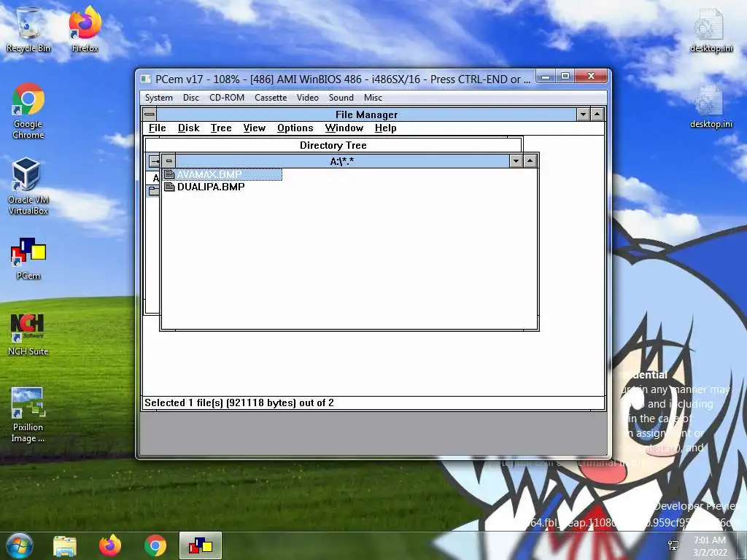Open File Manager's File menu
This screenshot has width=747, height=560.
point(158,128)
